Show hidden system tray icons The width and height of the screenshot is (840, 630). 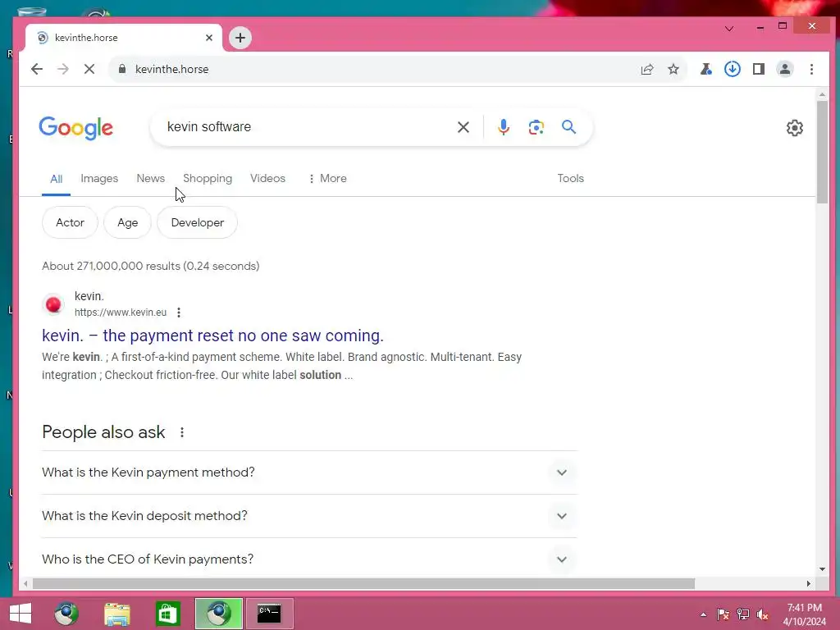click(703, 614)
